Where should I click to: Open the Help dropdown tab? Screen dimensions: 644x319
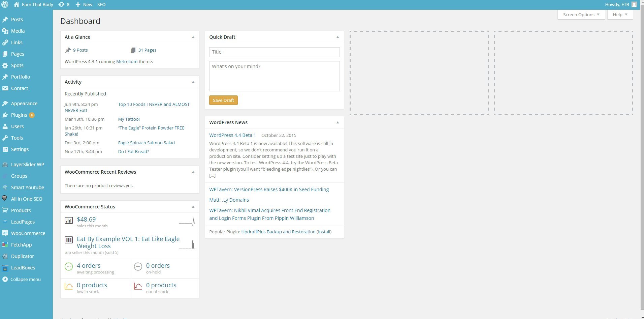pyautogui.click(x=620, y=14)
